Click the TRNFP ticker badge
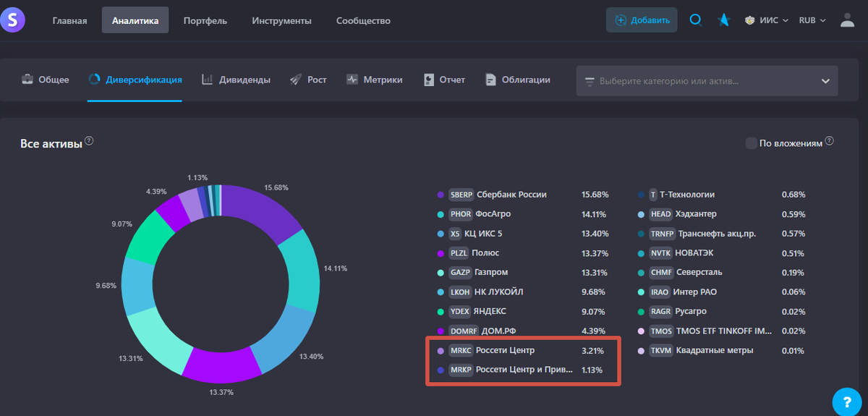Screen dimensions: 868x416 click(663, 234)
